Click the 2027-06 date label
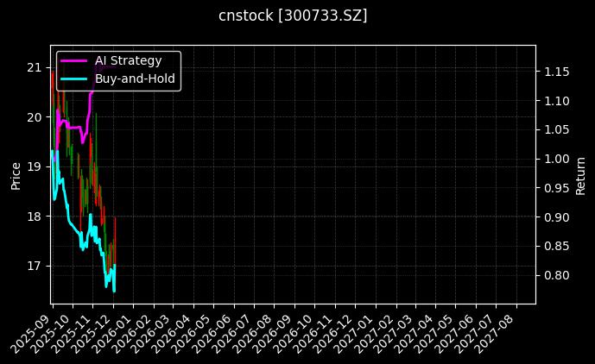Viewport: 595px width, 364px height. (454, 335)
